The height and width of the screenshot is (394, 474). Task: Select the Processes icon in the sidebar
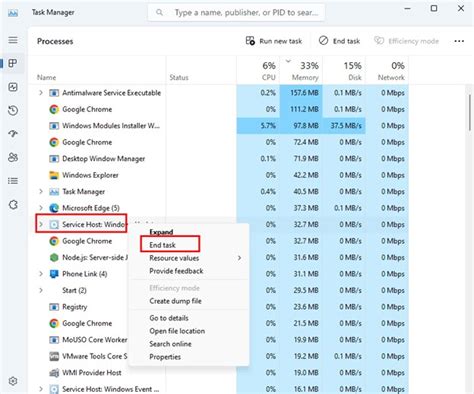pyautogui.click(x=13, y=63)
